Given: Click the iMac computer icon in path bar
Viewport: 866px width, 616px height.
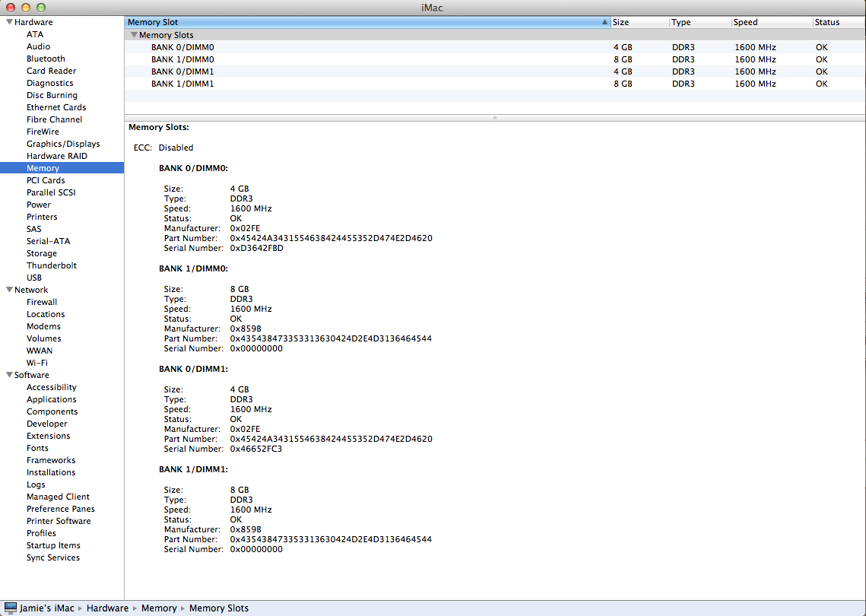Looking at the screenshot, I should coord(11,608).
